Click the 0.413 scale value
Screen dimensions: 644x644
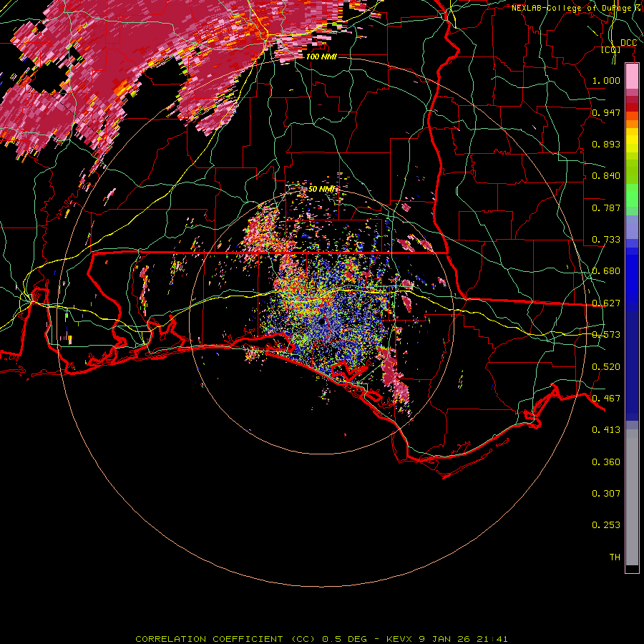606,430
